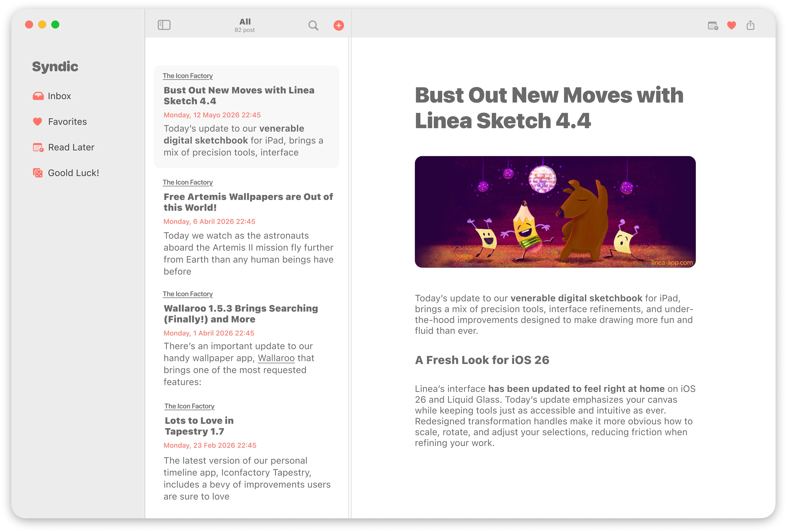Click the All 82 post header
The width and height of the screenshot is (787, 532).
245,25
